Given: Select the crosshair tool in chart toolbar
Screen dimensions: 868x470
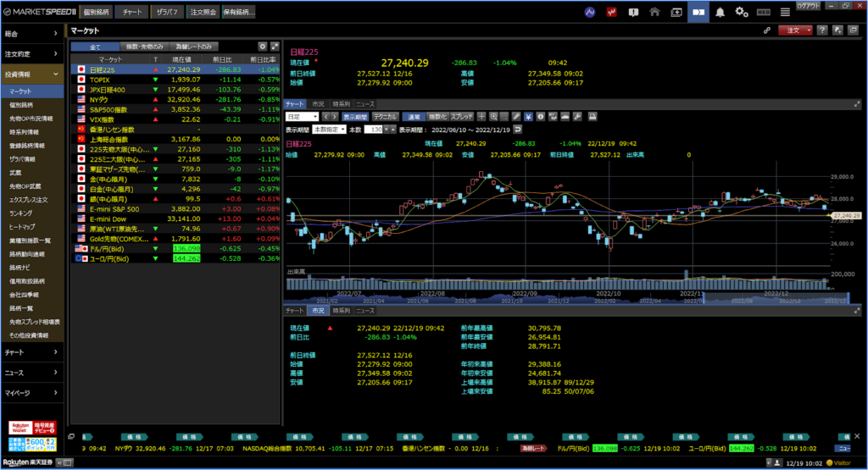Looking at the screenshot, I should (x=481, y=117).
